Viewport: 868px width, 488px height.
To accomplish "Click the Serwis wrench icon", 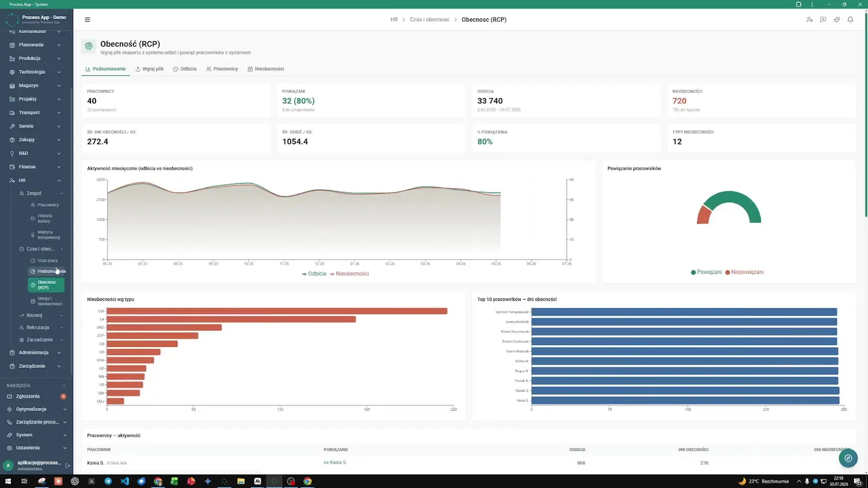I will (x=13, y=126).
